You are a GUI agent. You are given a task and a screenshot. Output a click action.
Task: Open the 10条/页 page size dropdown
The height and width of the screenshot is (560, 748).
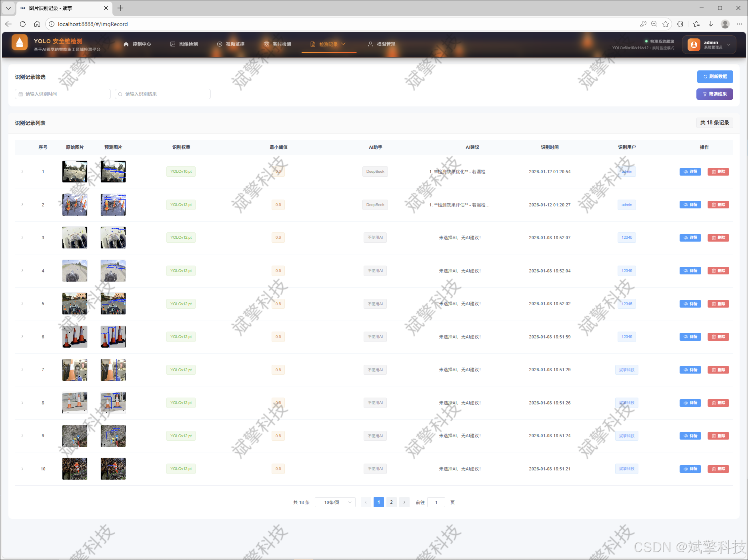pyautogui.click(x=335, y=502)
